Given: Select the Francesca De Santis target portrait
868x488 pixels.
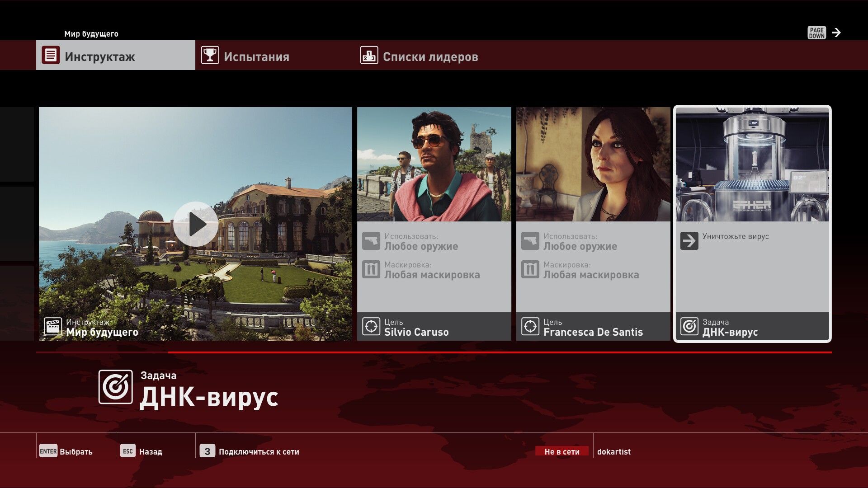Looking at the screenshot, I should pyautogui.click(x=593, y=164).
